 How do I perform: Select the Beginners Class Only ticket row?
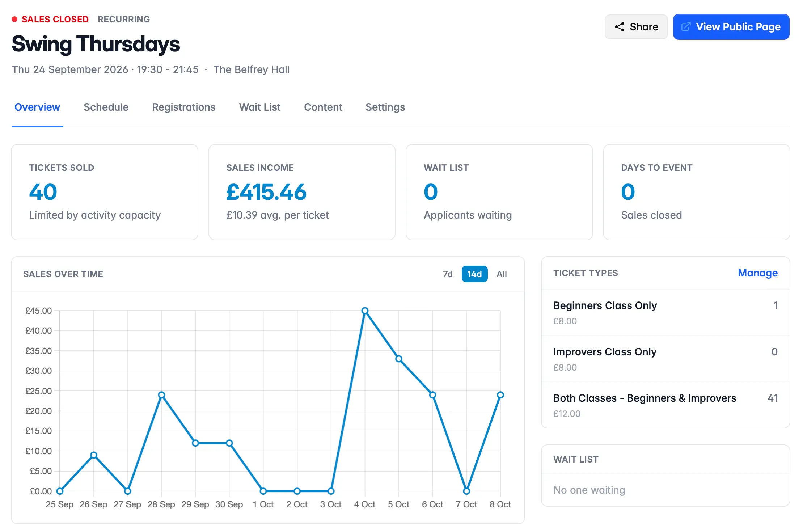click(x=665, y=313)
